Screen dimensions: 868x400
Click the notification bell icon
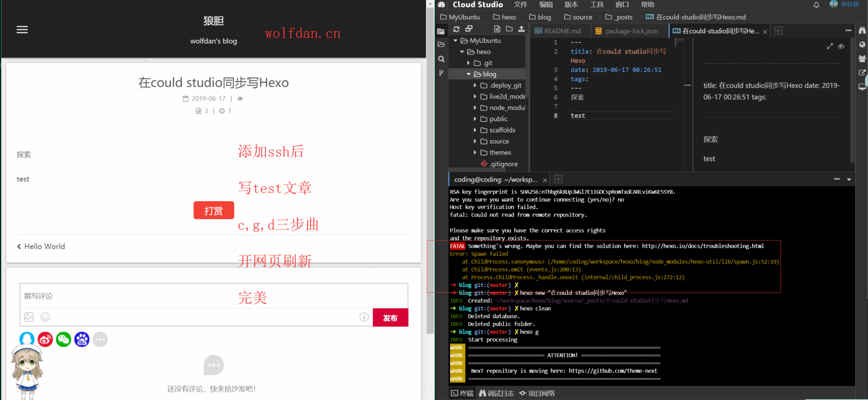point(816,5)
